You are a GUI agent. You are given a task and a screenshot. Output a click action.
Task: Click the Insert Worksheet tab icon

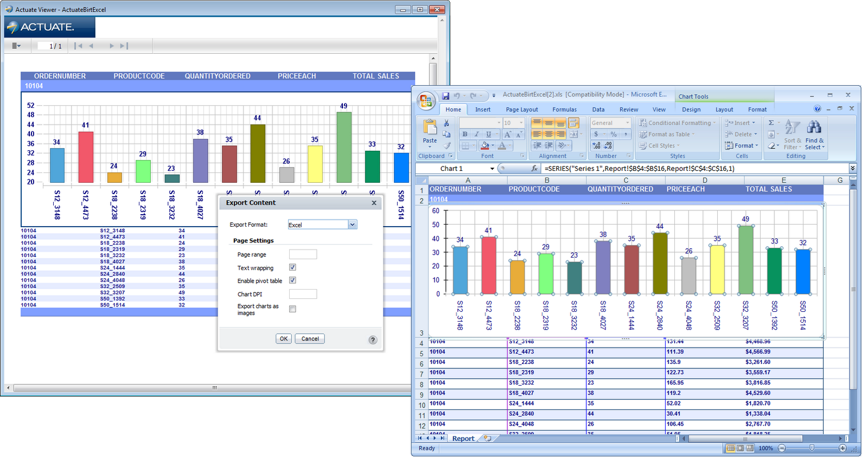coord(487,438)
